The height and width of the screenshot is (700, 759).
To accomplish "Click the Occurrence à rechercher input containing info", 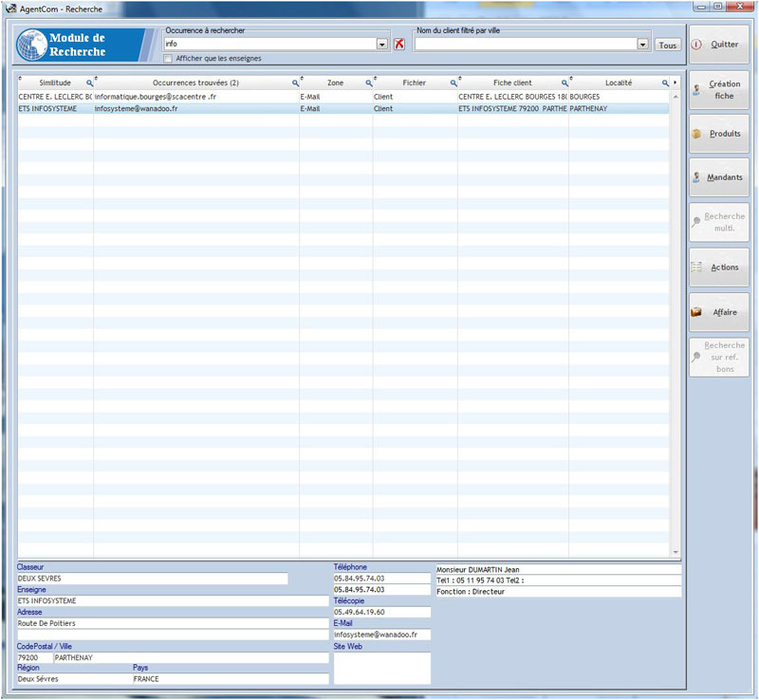I will (x=270, y=44).
